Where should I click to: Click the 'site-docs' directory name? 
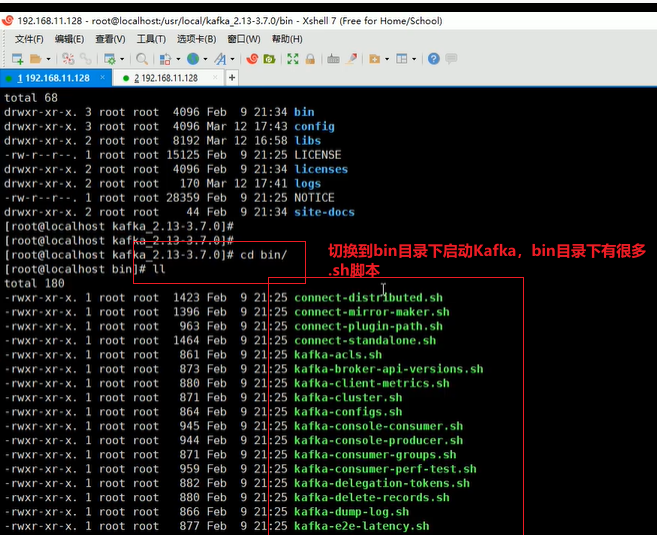pyautogui.click(x=324, y=212)
